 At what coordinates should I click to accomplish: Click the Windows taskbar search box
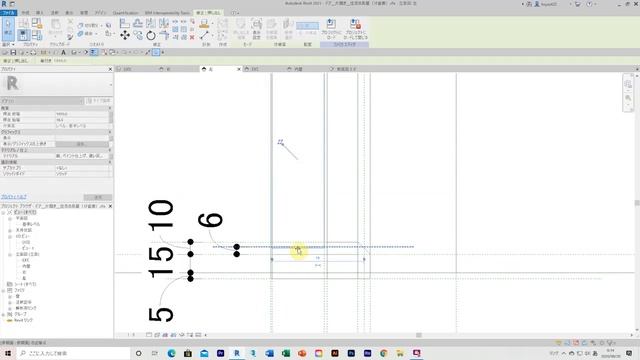73,353
